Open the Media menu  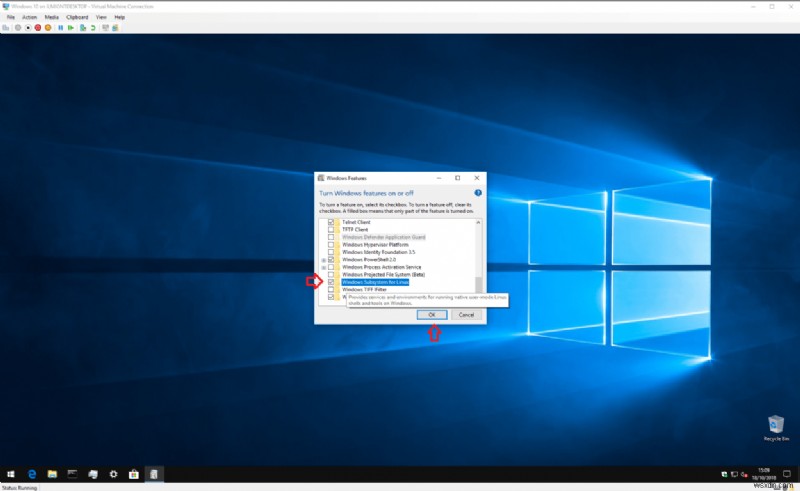[x=52, y=17]
